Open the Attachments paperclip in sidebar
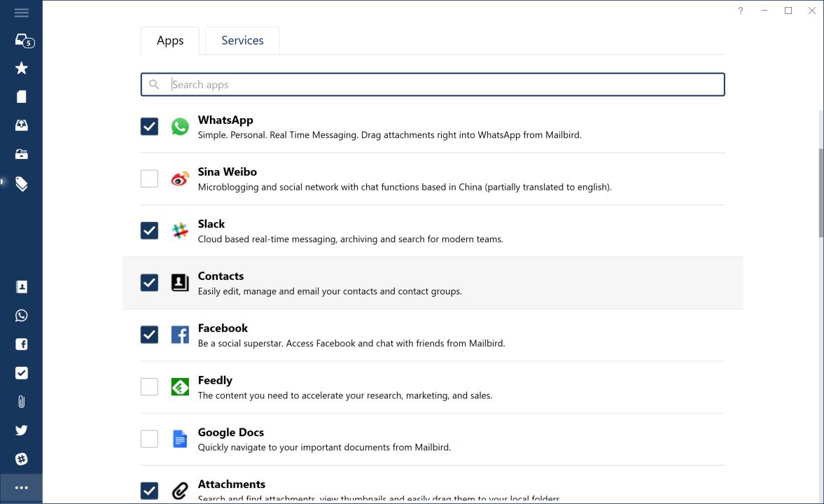Screen dimensions: 824x504 coord(22,402)
